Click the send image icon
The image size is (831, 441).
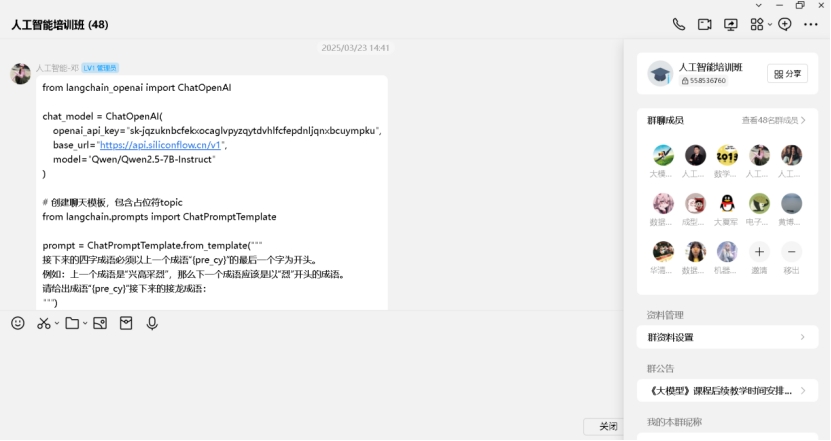[x=99, y=323]
